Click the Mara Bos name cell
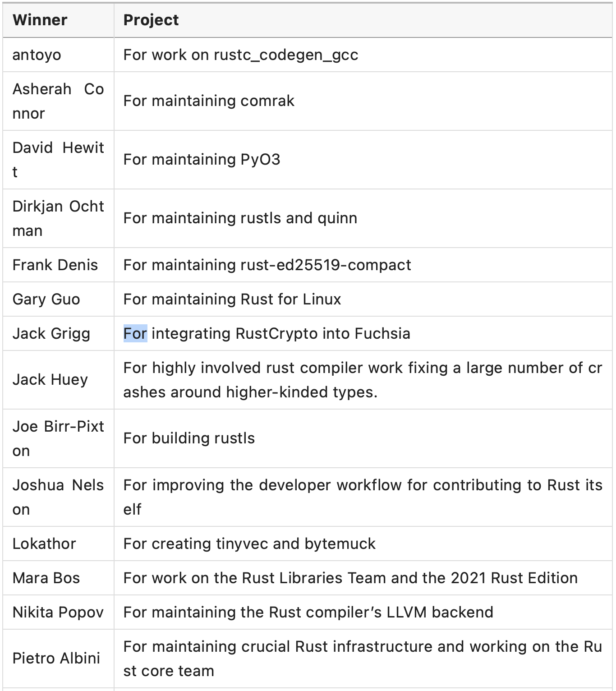 coord(46,578)
